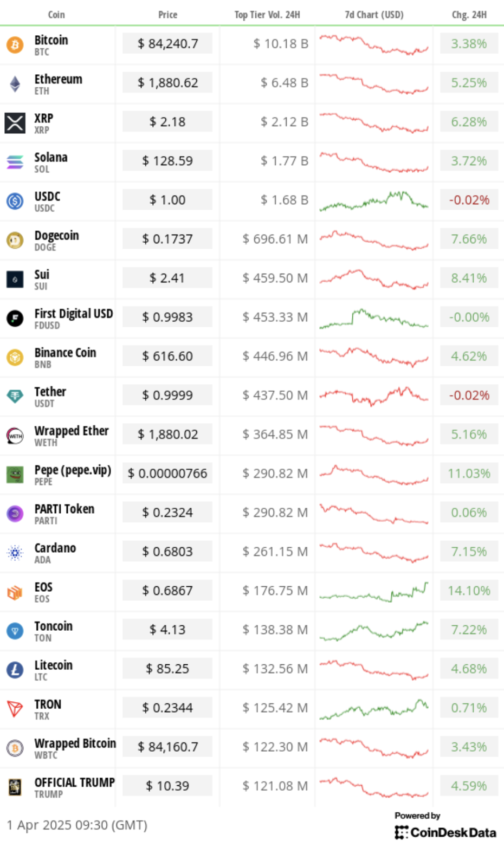Select the Cardano dotted blue icon
The image size is (504, 841).
(15, 553)
